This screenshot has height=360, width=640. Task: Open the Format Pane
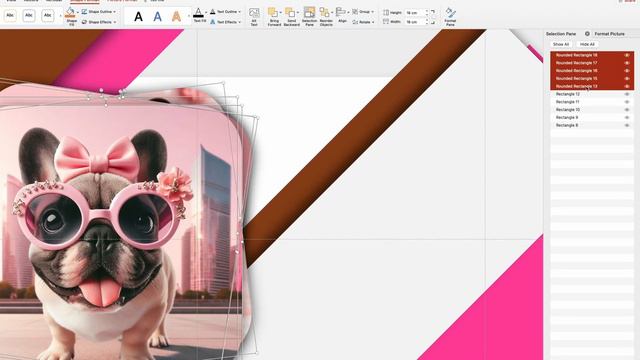(450, 16)
